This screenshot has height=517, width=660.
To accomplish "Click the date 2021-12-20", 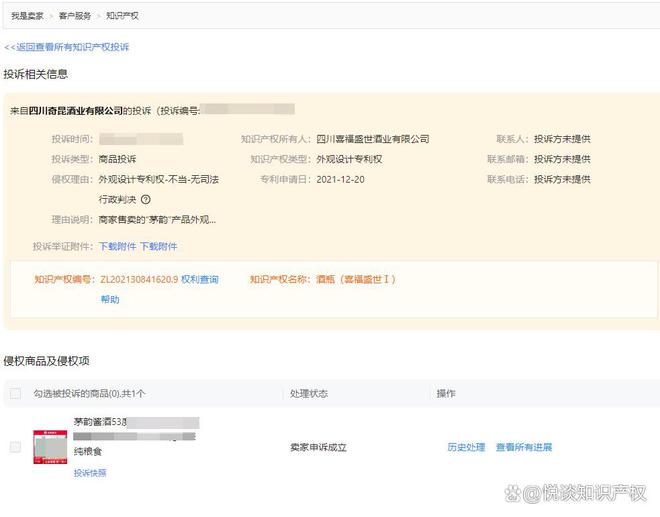I will tap(341, 179).
